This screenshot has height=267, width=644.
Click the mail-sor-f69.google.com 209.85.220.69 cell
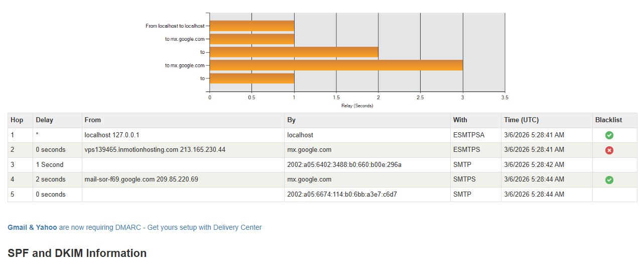[x=141, y=180]
